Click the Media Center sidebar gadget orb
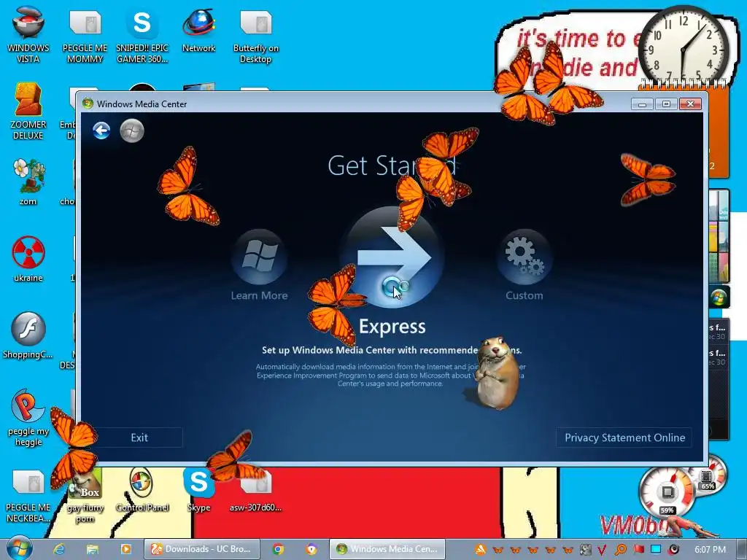Screen dimensions: 747x560 pyautogui.click(x=719, y=298)
